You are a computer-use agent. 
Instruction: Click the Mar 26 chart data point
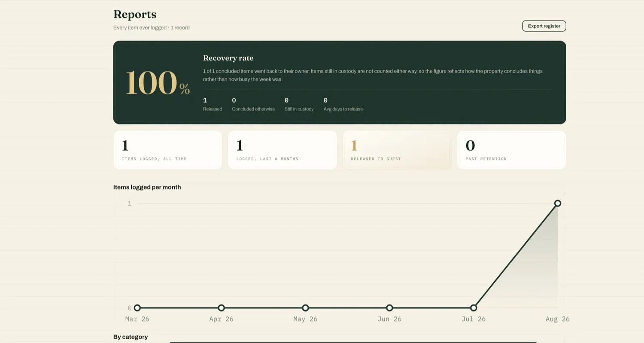click(137, 308)
